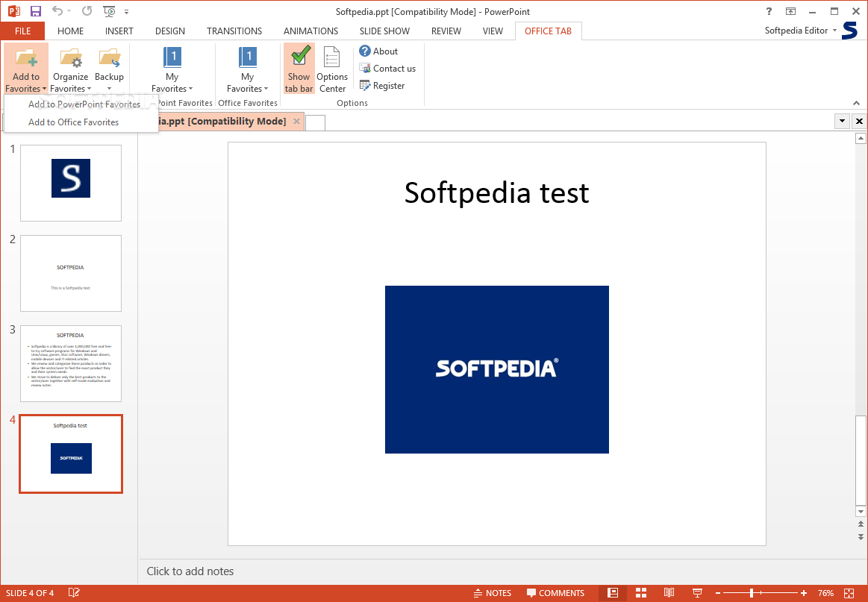Switch to the INSERT ribbon tab
This screenshot has height=602, width=868.
(x=119, y=31)
